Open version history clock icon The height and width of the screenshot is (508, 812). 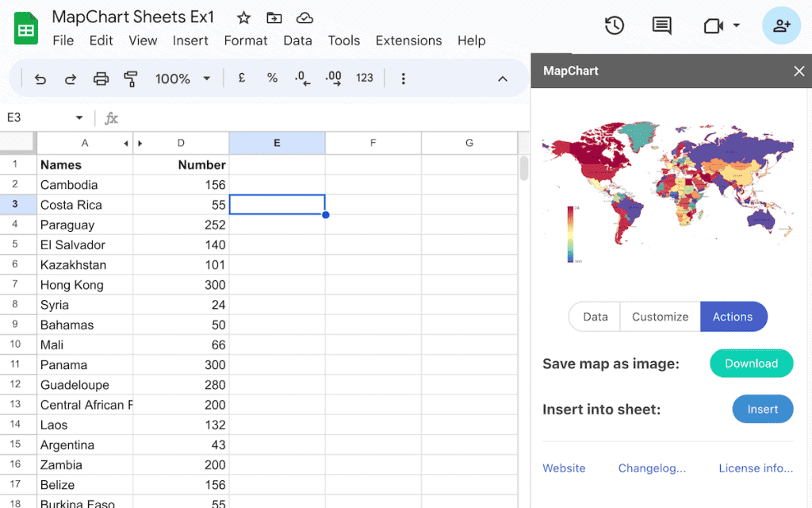[x=615, y=25]
